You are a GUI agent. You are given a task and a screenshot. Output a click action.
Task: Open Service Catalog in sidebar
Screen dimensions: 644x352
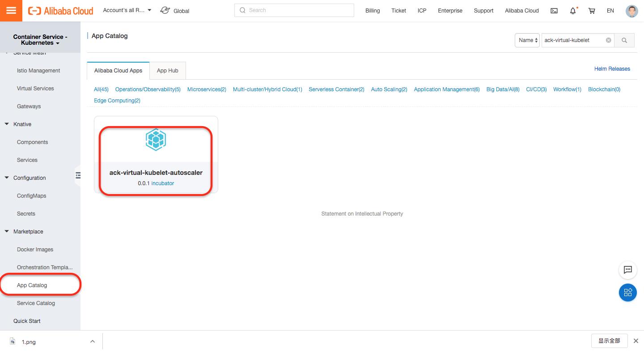[x=36, y=303]
